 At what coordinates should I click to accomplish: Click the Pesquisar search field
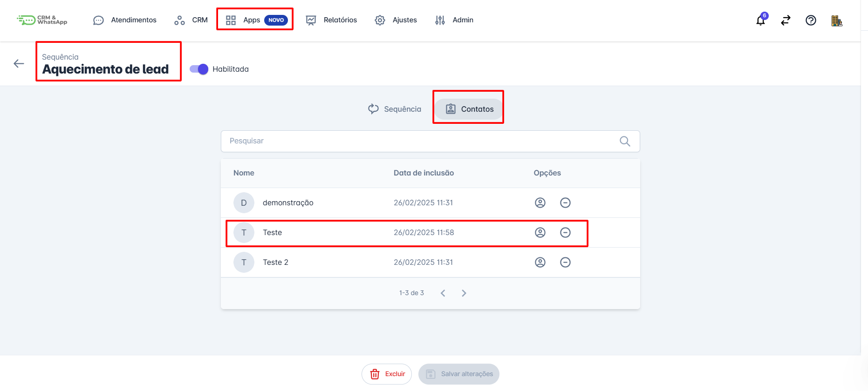pos(419,141)
